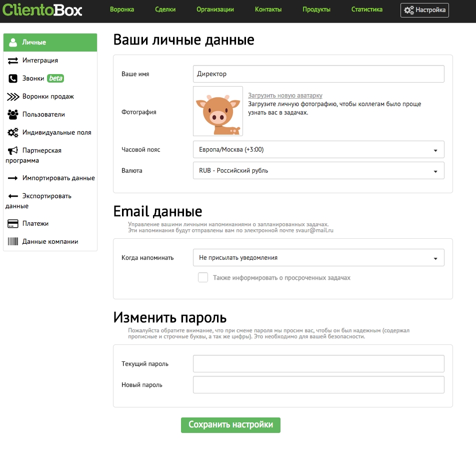Click the Личные person icon
This screenshot has height=460, width=476.
[x=13, y=42]
